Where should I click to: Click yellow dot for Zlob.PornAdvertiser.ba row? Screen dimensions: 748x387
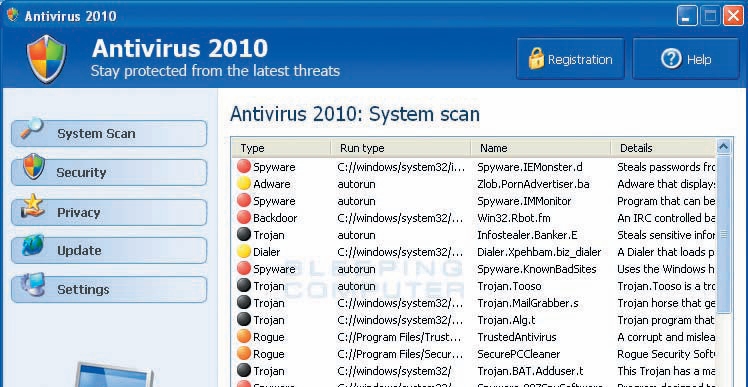point(244,183)
